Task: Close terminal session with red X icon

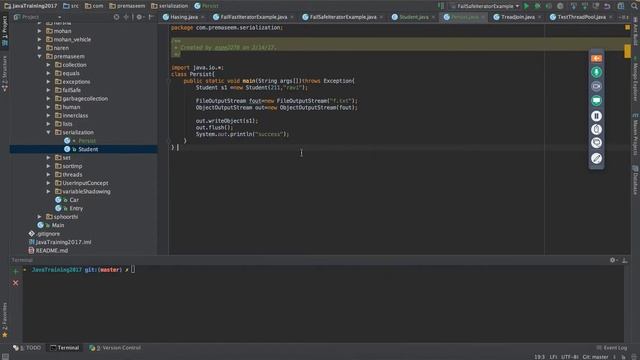Action: (16, 283)
